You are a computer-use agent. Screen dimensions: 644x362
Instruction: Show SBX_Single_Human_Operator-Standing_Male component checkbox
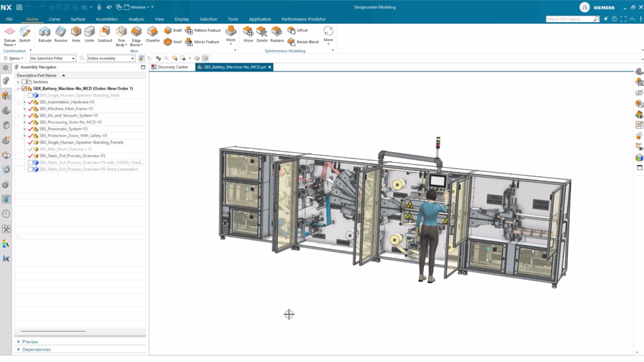30,96
